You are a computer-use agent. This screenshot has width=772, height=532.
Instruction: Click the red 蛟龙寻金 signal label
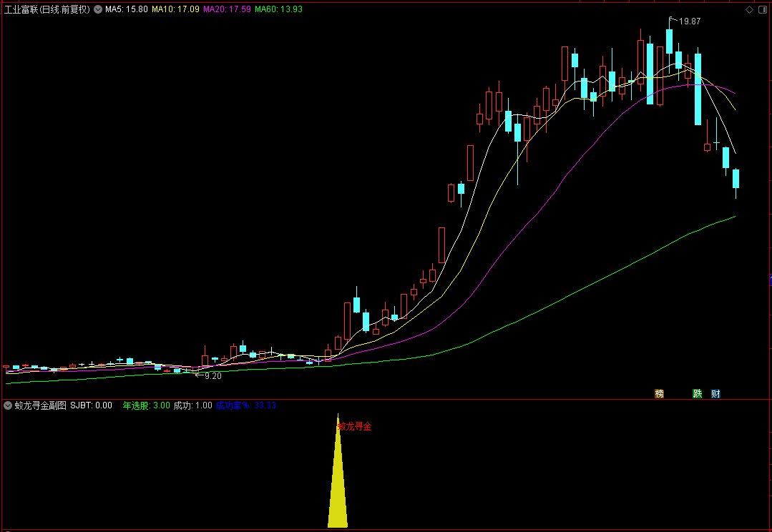[x=354, y=427]
